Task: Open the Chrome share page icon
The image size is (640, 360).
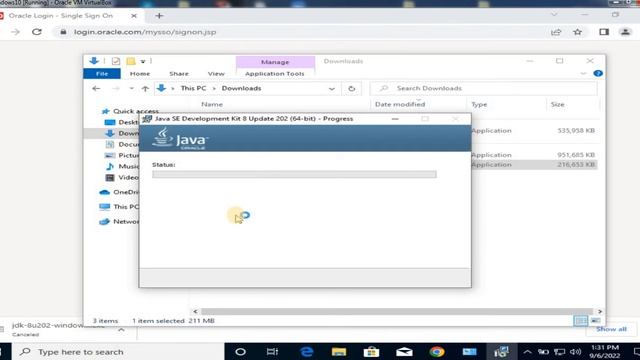Action: click(556, 32)
